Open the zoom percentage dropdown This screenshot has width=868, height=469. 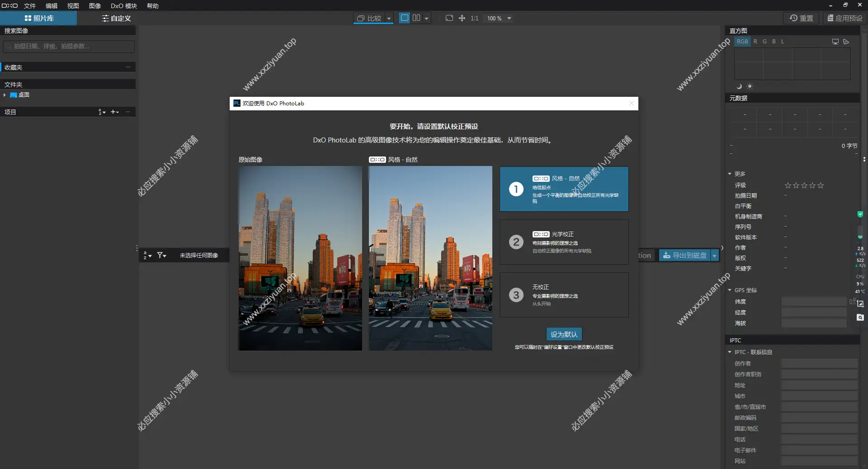click(509, 19)
